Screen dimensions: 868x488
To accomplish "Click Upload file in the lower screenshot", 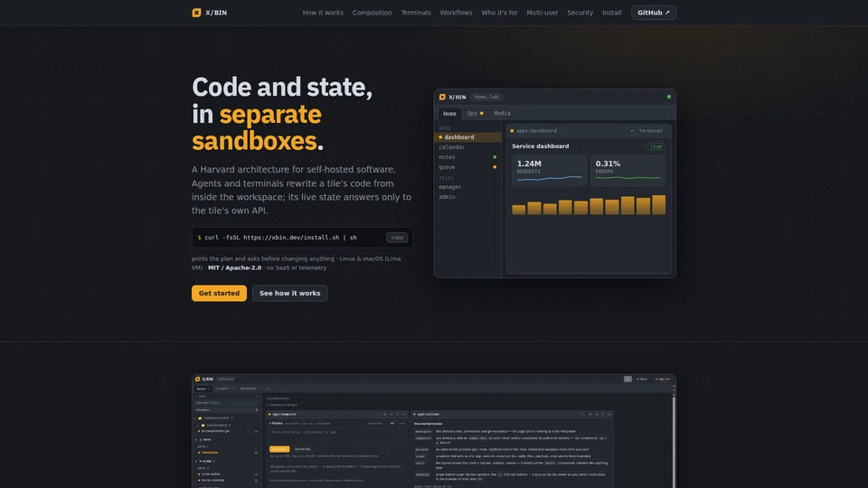I will [x=303, y=449].
